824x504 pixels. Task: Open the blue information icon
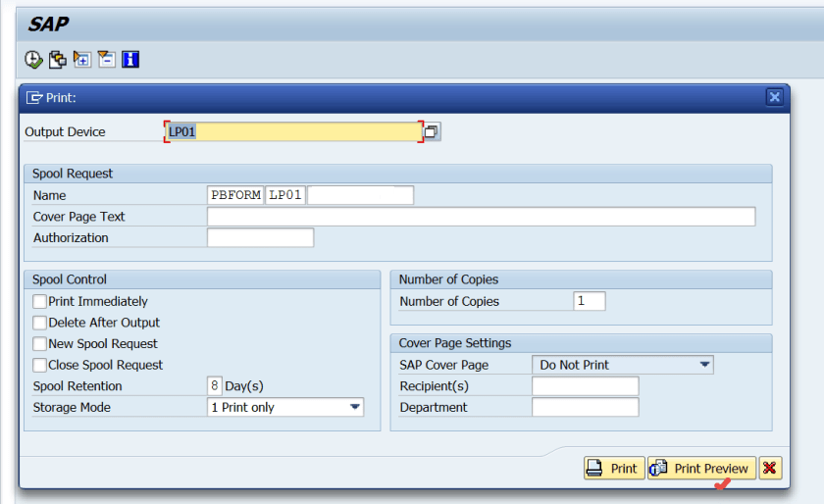[x=130, y=60]
